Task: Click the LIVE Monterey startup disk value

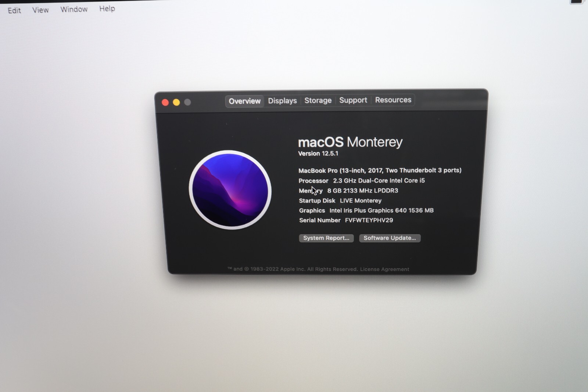Action: point(361,200)
